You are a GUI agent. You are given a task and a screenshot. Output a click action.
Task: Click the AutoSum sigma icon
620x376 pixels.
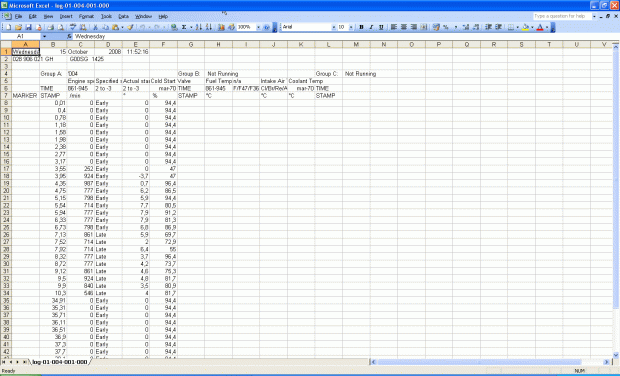click(184, 27)
